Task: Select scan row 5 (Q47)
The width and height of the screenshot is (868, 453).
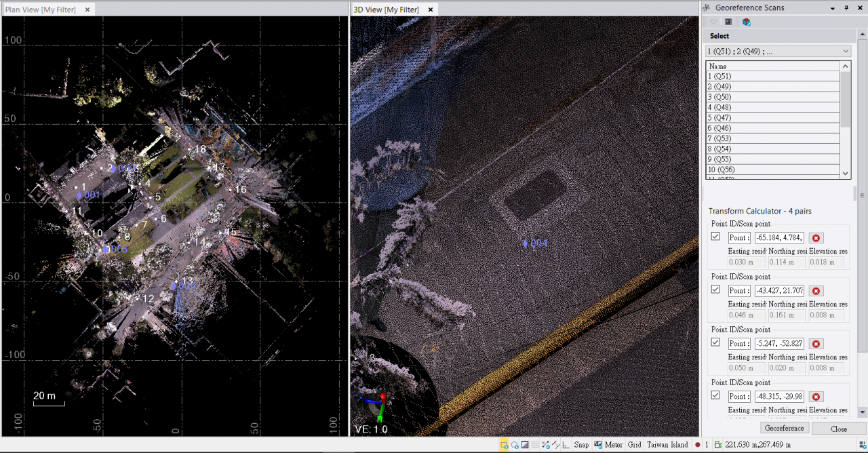Action: click(x=772, y=118)
